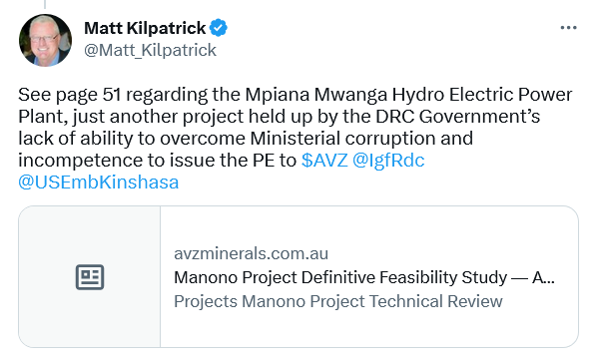Click the thread connector line above avatar

click(x=45, y=4)
